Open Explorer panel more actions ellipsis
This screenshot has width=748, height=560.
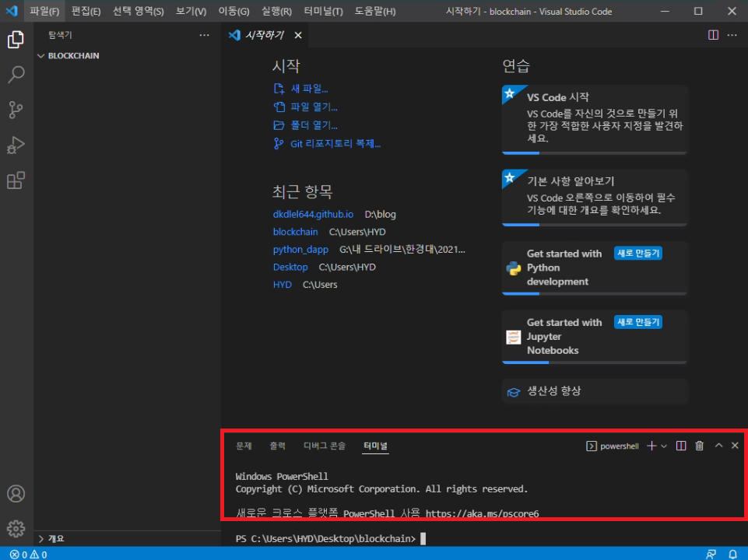pos(204,35)
